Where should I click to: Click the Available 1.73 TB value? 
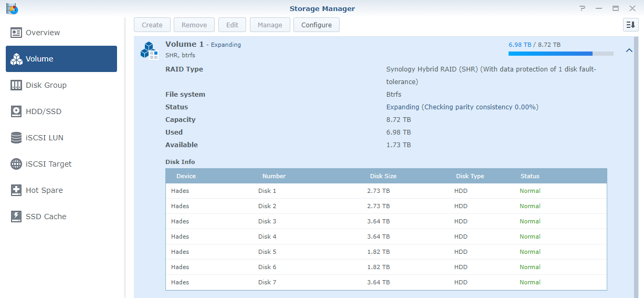coord(398,145)
